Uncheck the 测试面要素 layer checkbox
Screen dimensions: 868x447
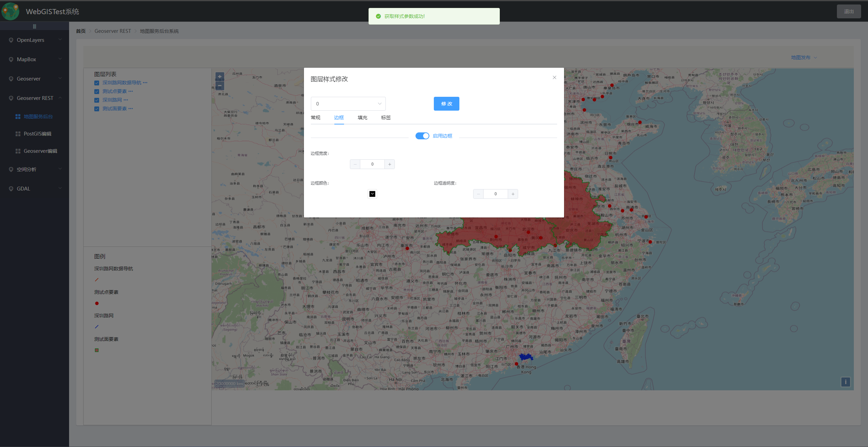[x=97, y=109]
